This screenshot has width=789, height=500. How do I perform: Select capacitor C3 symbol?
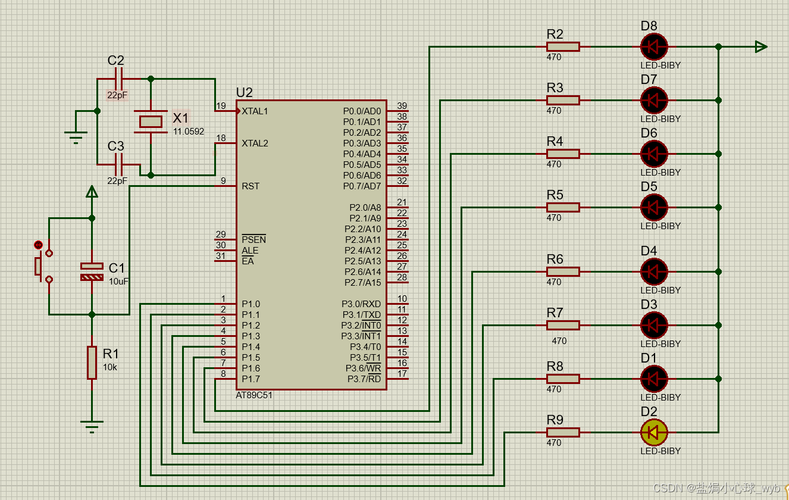[x=119, y=164]
